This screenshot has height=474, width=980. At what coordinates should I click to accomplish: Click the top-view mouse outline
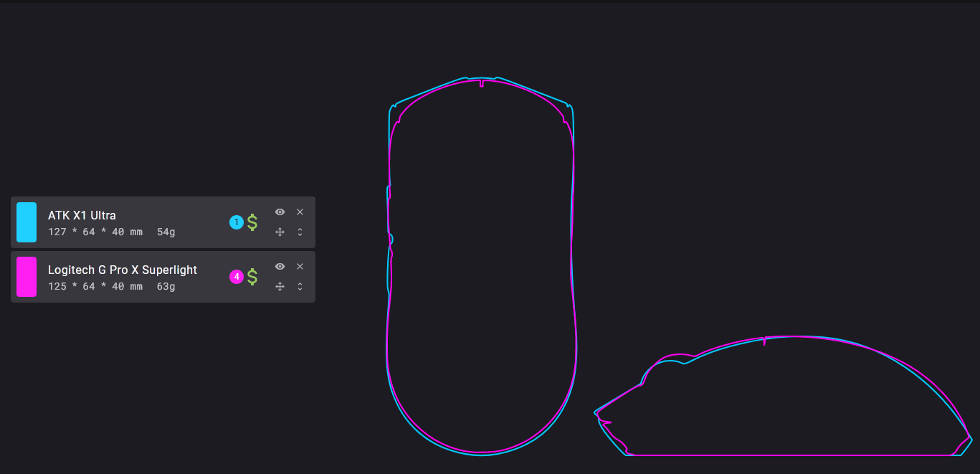point(481,265)
